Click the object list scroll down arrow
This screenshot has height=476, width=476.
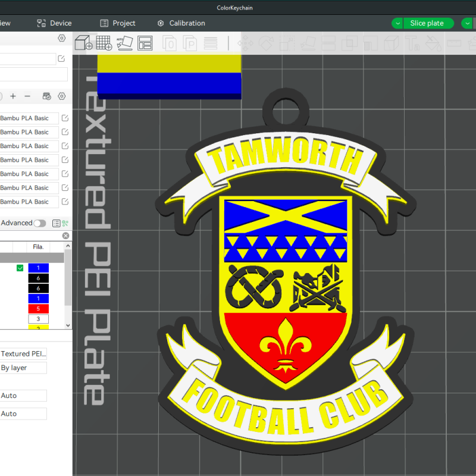click(x=68, y=325)
